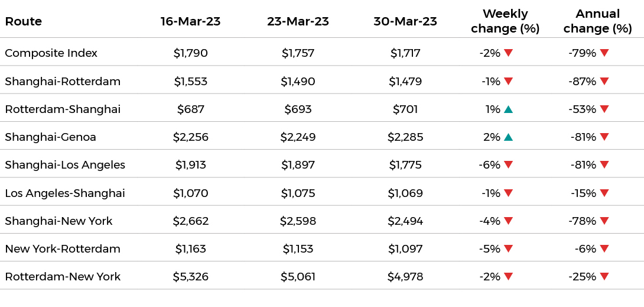
Task: Click the red arrow in Shanghai-New York annual change
Action: point(604,221)
